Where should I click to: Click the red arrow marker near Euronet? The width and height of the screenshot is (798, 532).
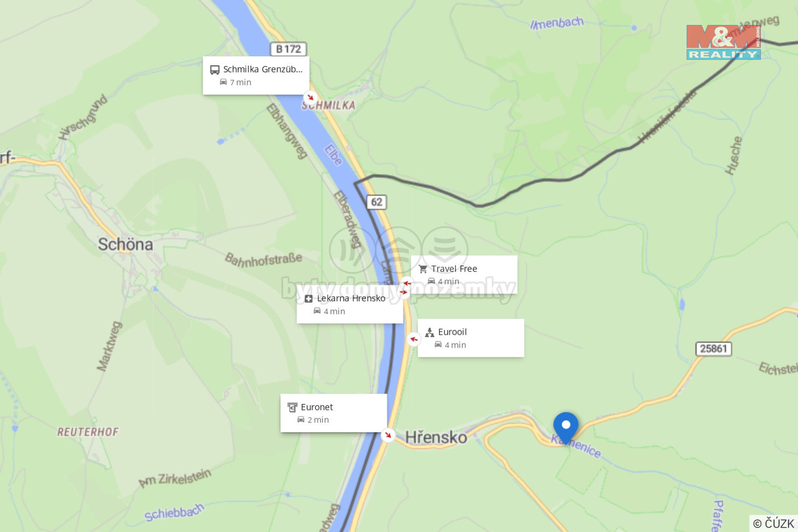[388, 435]
